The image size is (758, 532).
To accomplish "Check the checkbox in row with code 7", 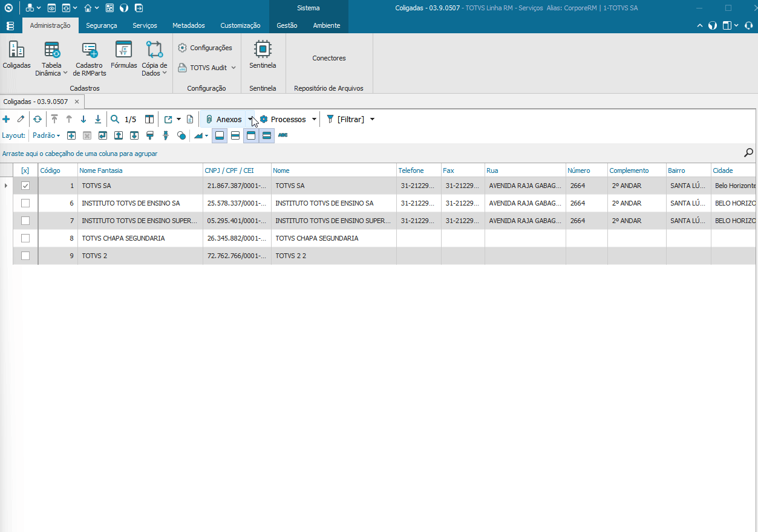I will [25, 221].
